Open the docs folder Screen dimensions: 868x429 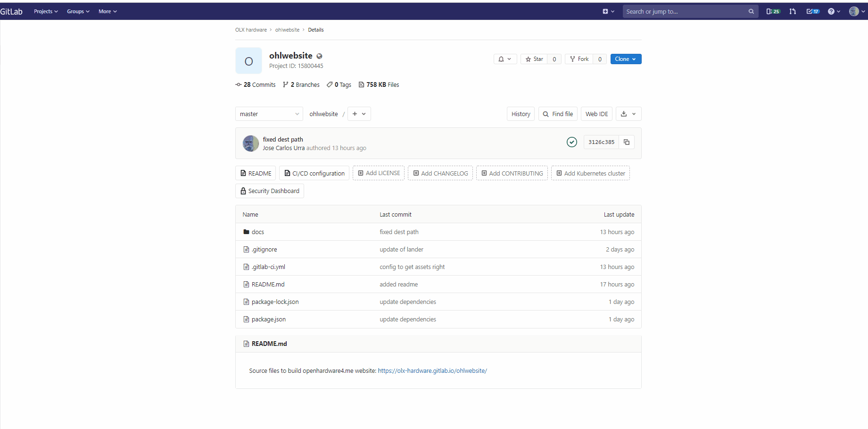[x=257, y=232]
